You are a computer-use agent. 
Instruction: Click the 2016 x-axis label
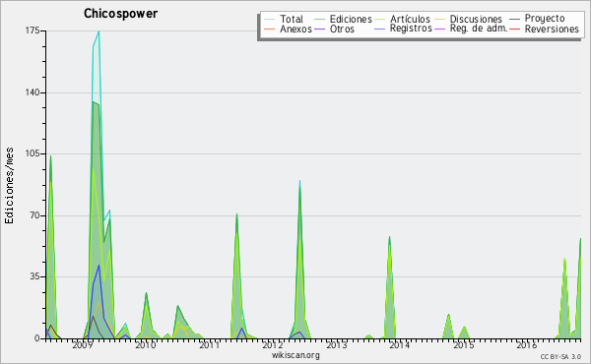click(x=527, y=345)
